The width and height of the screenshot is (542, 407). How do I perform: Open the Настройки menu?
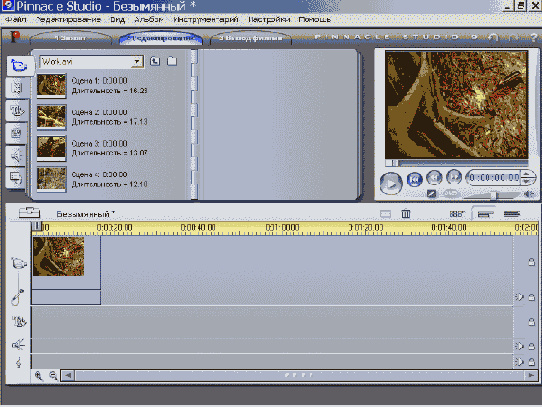pyautogui.click(x=269, y=20)
